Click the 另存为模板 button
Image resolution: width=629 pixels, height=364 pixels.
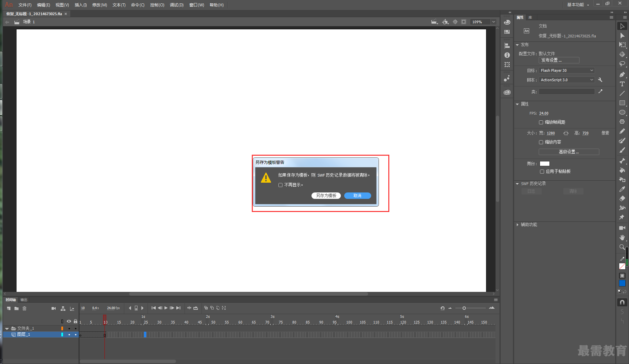pyautogui.click(x=326, y=195)
